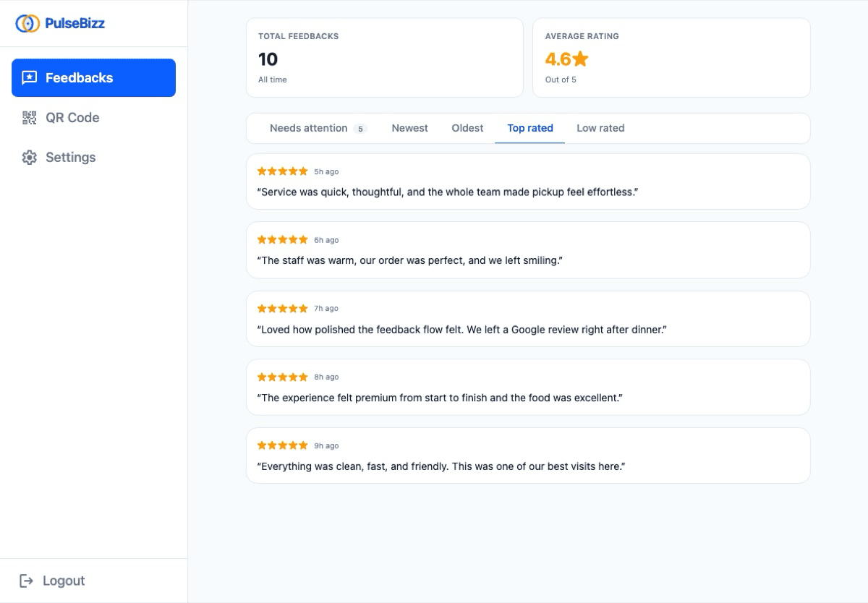Click the "Out of 5" label

pos(561,80)
